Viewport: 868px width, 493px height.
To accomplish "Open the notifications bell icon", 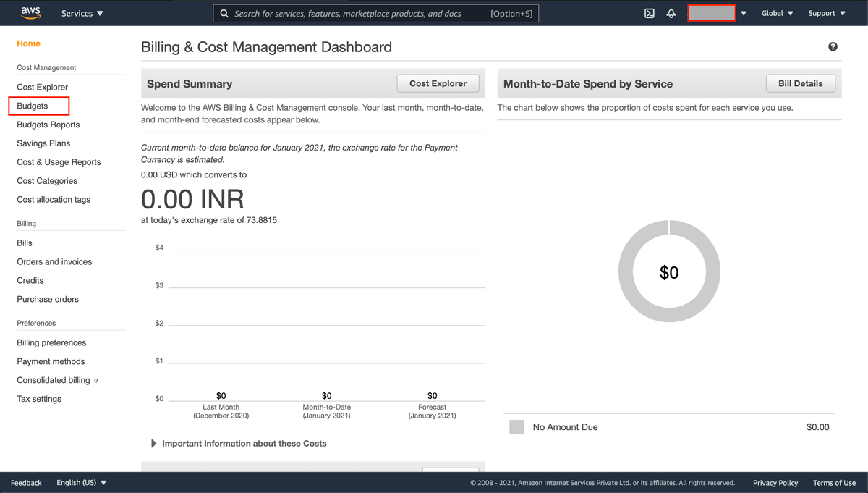I will click(x=671, y=13).
